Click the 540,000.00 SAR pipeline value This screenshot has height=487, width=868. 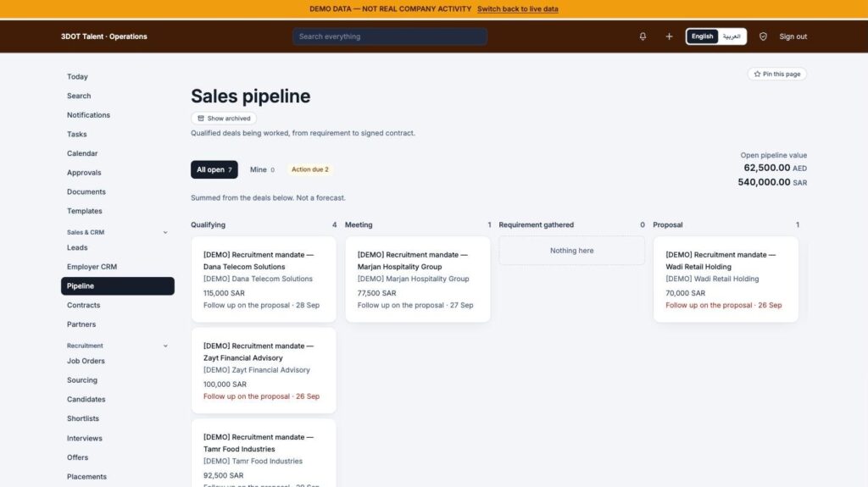coord(772,182)
